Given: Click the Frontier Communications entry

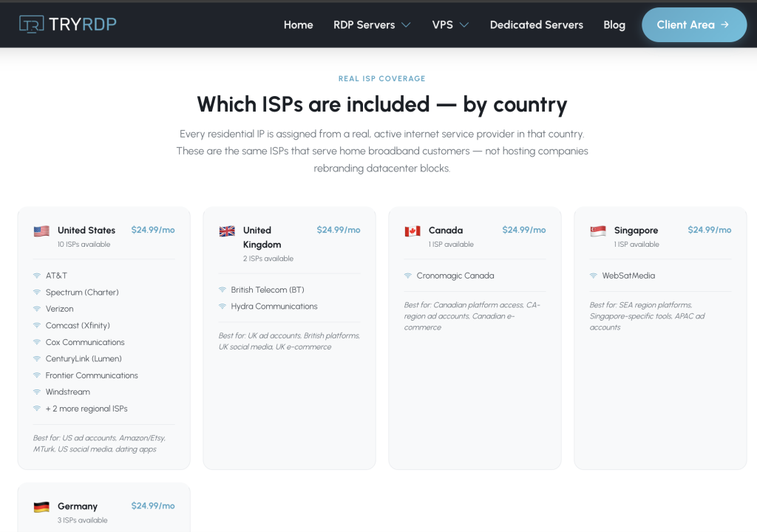Looking at the screenshot, I should [92, 375].
